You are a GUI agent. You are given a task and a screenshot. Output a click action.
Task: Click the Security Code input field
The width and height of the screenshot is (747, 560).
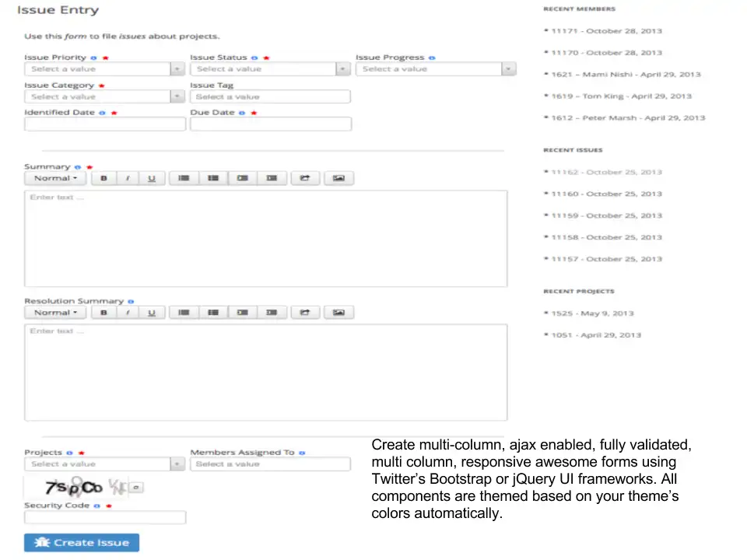[105, 517]
